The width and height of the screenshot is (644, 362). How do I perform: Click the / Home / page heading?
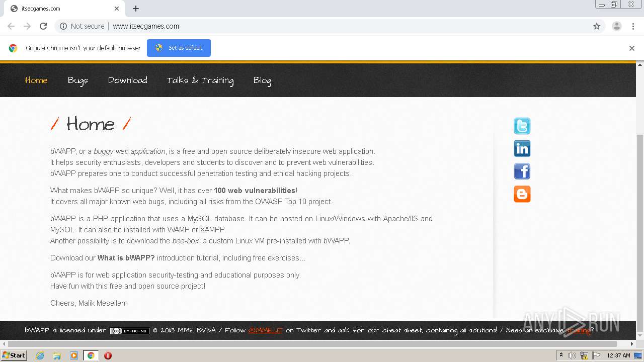(91, 124)
